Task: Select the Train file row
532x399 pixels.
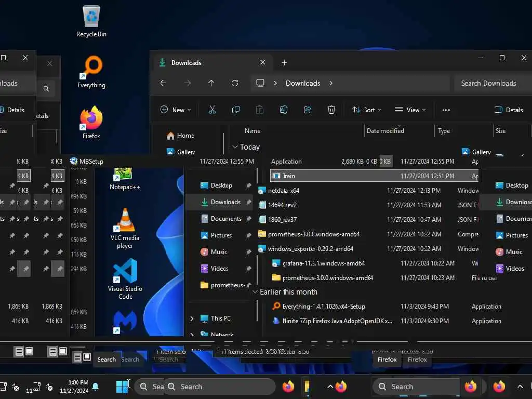Action: [x=374, y=176]
